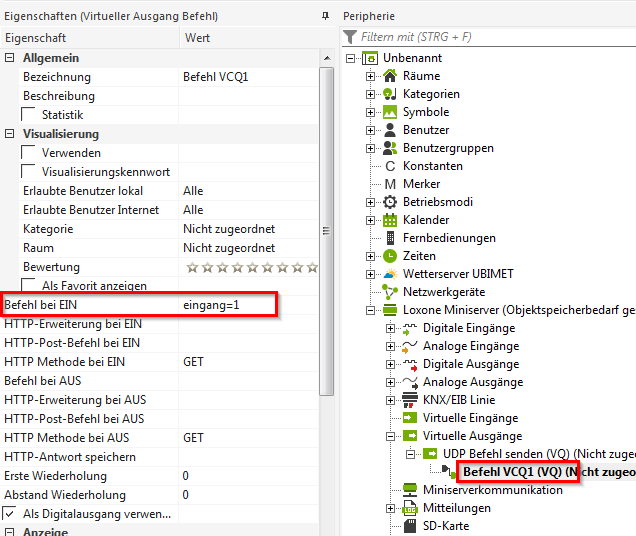Toggle the Verwenden checkbox
The image size is (636, 536).
[29, 153]
